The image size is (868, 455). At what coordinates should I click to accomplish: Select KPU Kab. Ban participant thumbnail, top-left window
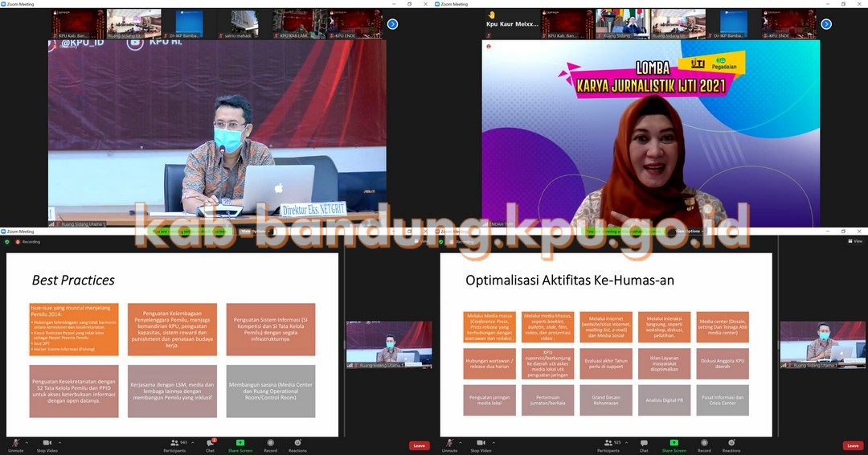79,24
